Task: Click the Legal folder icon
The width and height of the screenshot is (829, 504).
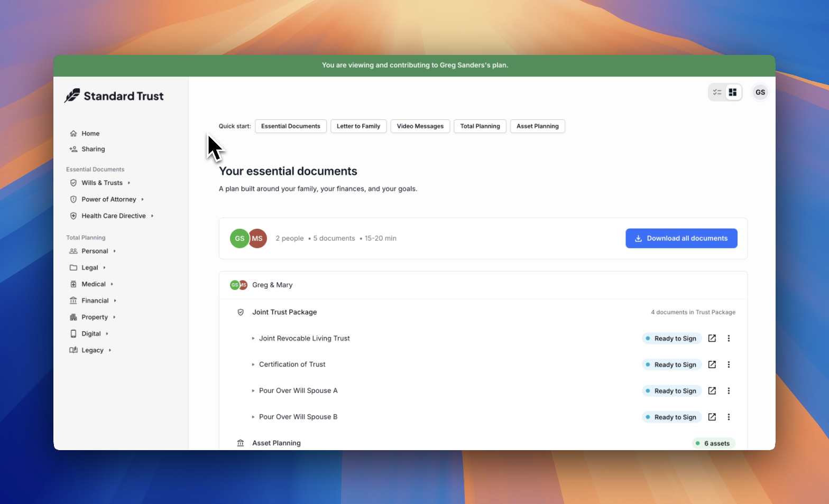Action: pos(73,268)
